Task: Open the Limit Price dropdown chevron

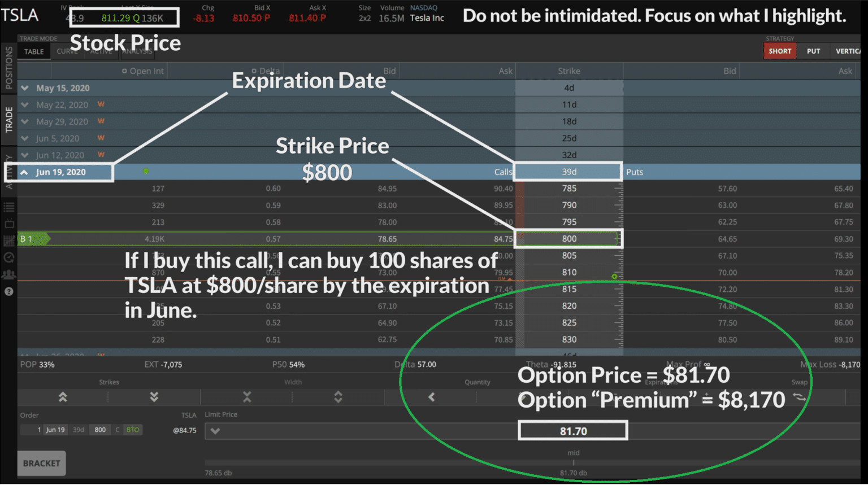Action: (215, 430)
